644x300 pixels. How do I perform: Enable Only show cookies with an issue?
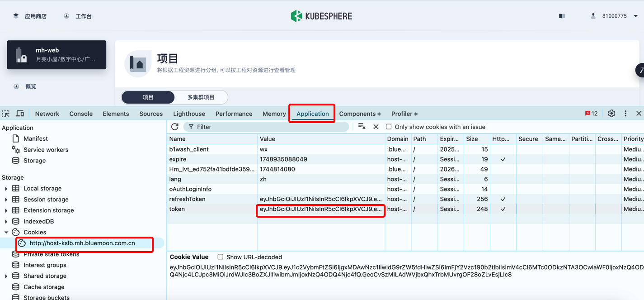tap(389, 127)
